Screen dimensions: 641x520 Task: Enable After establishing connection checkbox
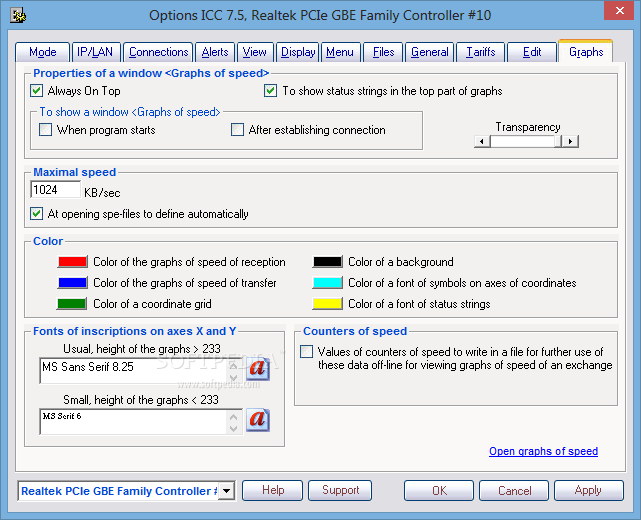coord(237,130)
